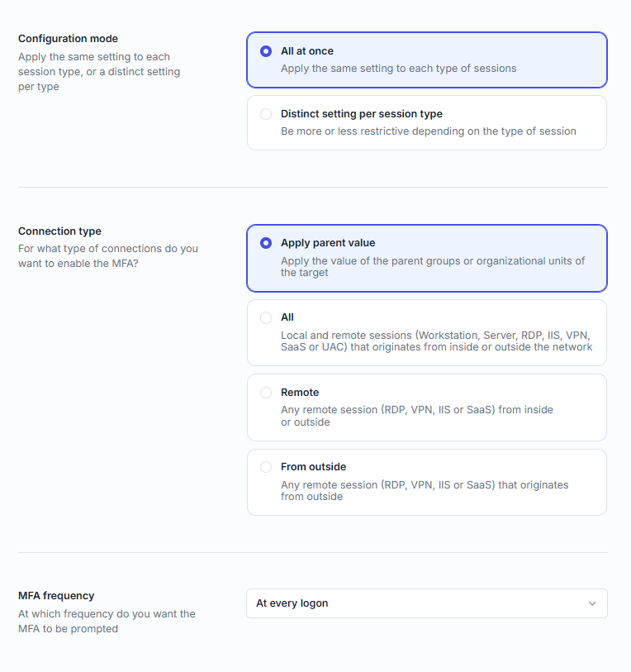Image resolution: width=631 pixels, height=672 pixels.
Task: Pick the 'Remote' connection type radio button
Action: pyautogui.click(x=266, y=393)
